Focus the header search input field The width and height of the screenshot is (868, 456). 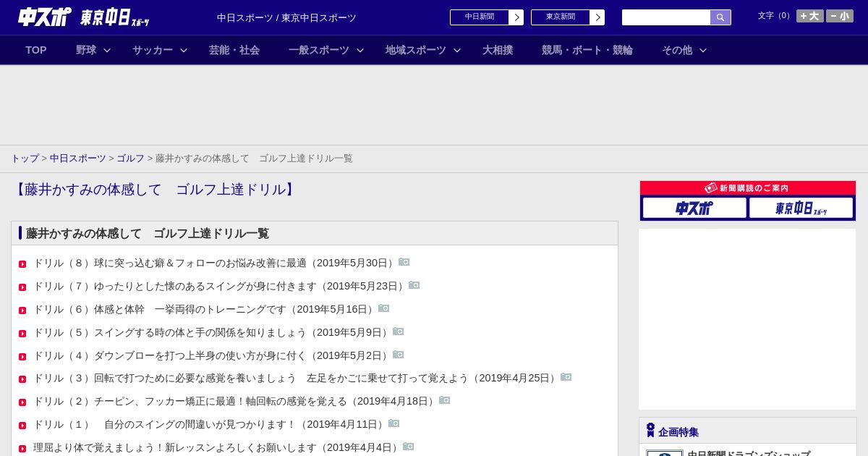pos(666,17)
